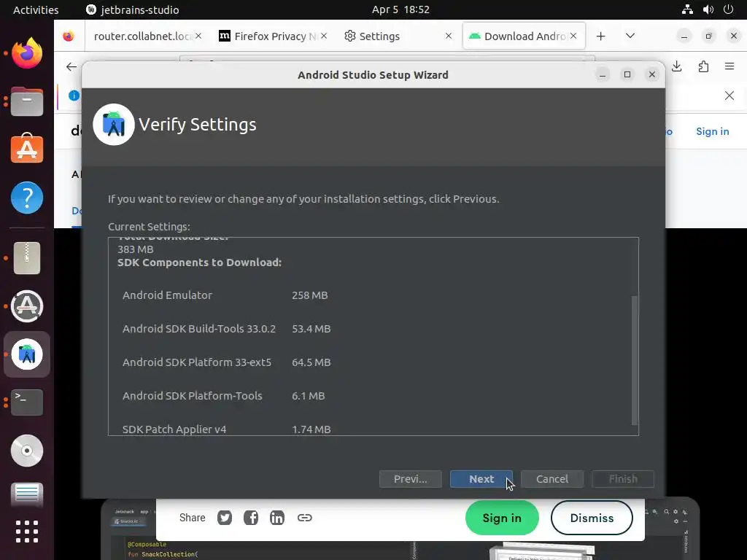Click the Sign in link in Firefox page
Viewport: 747px width, 560px height.
712,131
